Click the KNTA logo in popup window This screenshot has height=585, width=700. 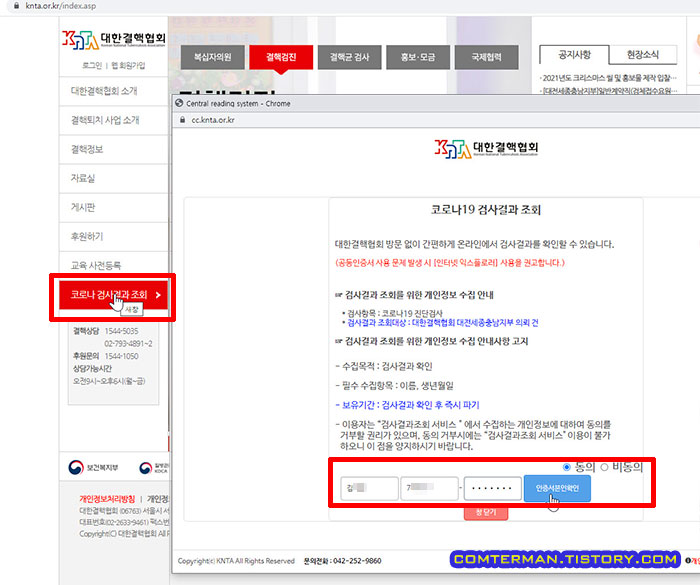point(486,148)
